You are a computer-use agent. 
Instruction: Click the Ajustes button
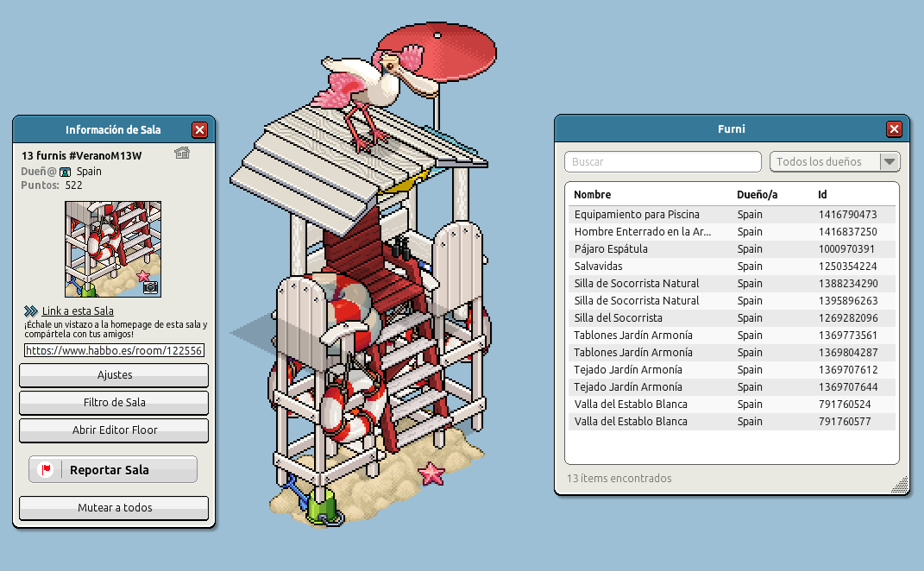(114, 375)
